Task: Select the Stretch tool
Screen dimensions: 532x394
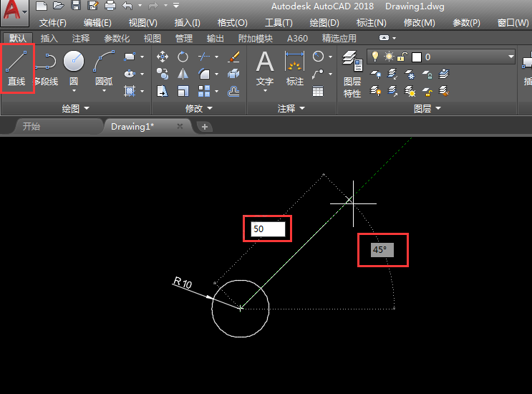Action: [x=163, y=91]
